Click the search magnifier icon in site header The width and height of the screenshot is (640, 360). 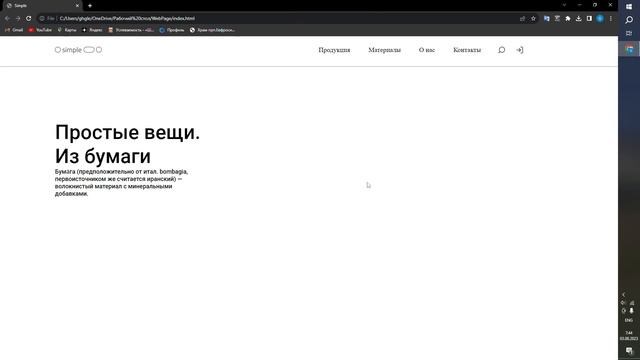click(x=501, y=50)
